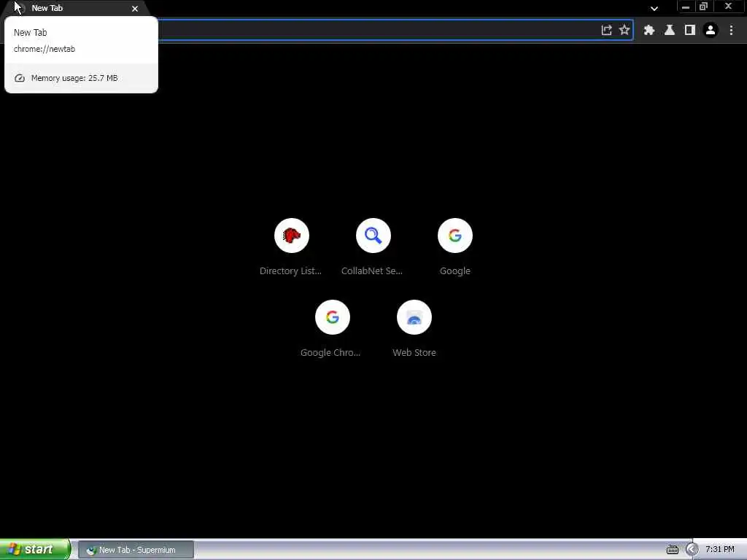Restore down the browser window
The width and height of the screenshot is (747, 560).
[704, 7]
